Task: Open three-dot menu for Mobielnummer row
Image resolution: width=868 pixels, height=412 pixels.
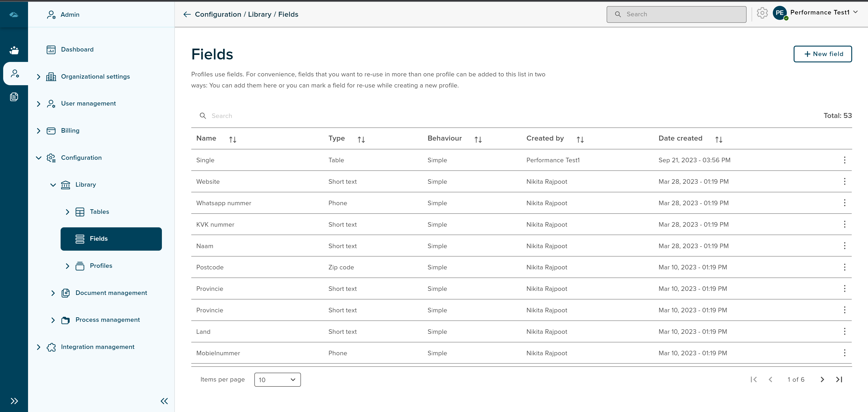Action: pos(844,353)
